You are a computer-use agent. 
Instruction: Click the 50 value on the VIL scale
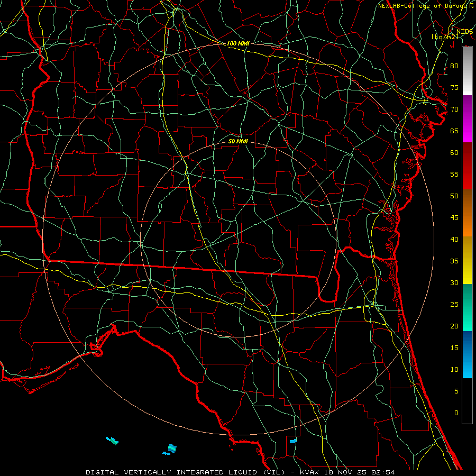tap(454, 196)
